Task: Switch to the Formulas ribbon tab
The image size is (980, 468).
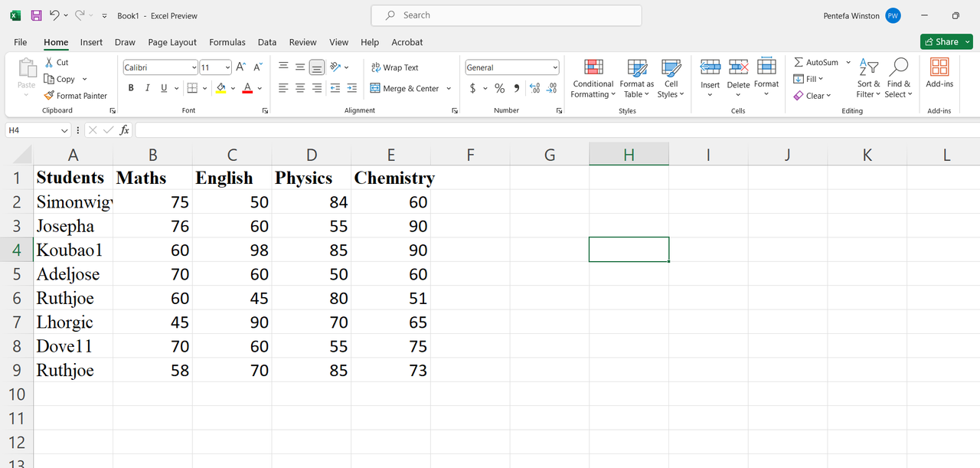Action: click(x=227, y=42)
